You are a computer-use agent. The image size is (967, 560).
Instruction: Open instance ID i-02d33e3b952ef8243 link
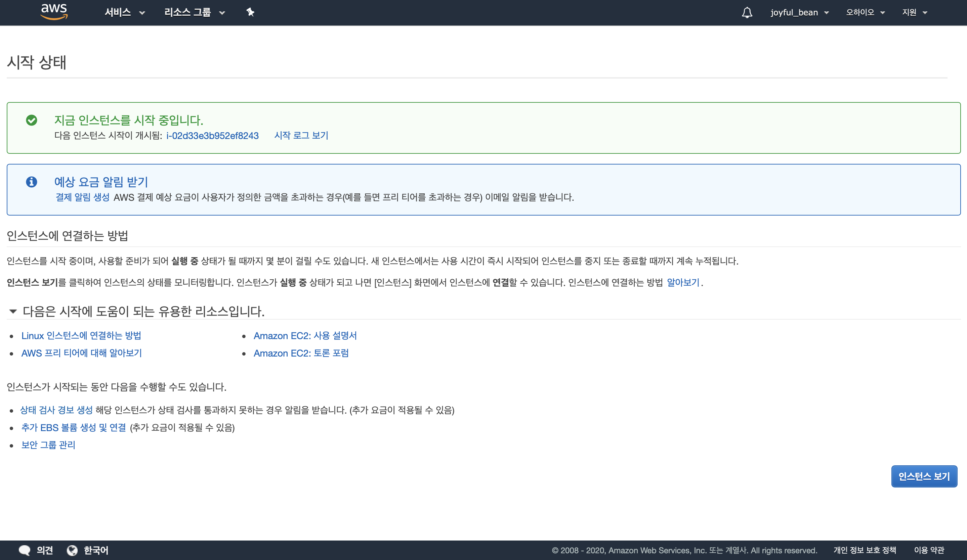[212, 136]
